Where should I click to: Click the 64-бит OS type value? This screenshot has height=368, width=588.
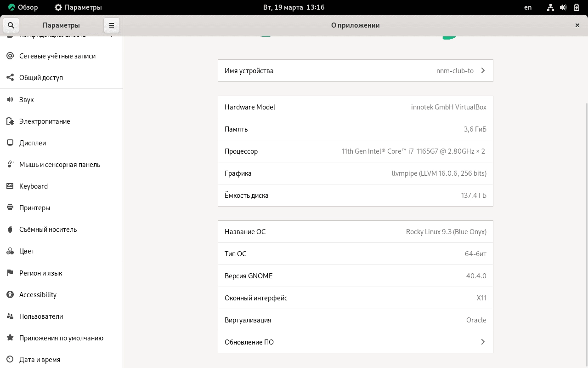coord(475,254)
